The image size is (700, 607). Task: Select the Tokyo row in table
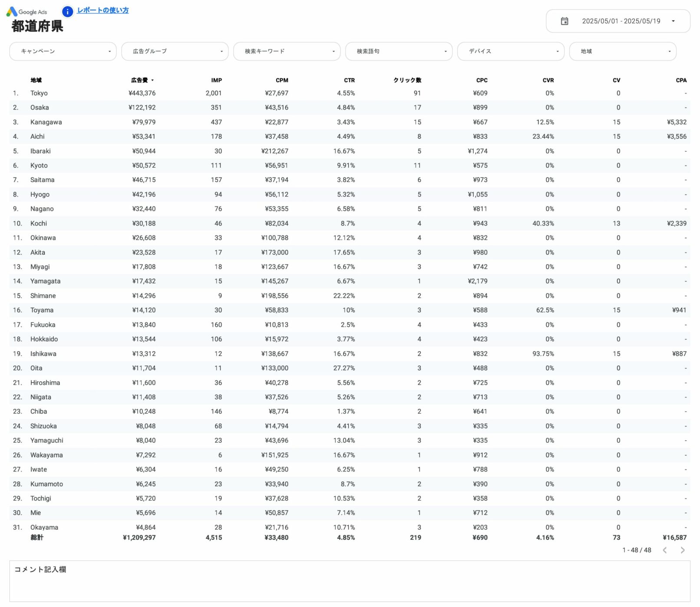[x=39, y=93]
